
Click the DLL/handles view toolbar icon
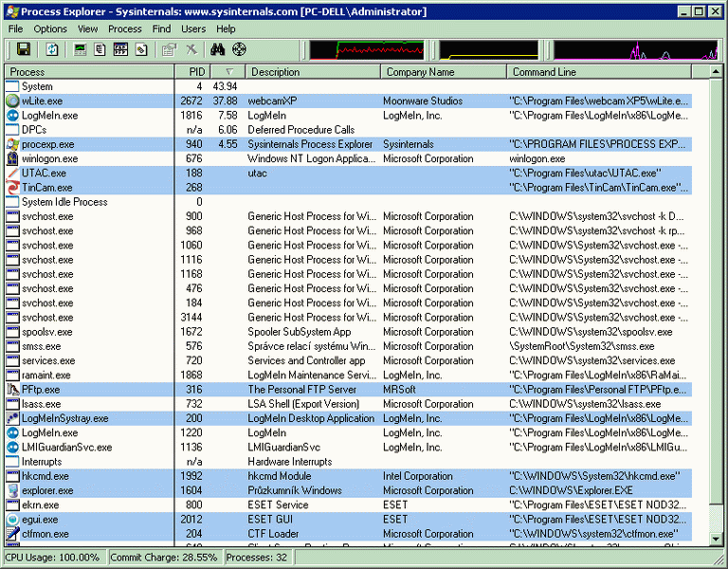tap(141, 49)
